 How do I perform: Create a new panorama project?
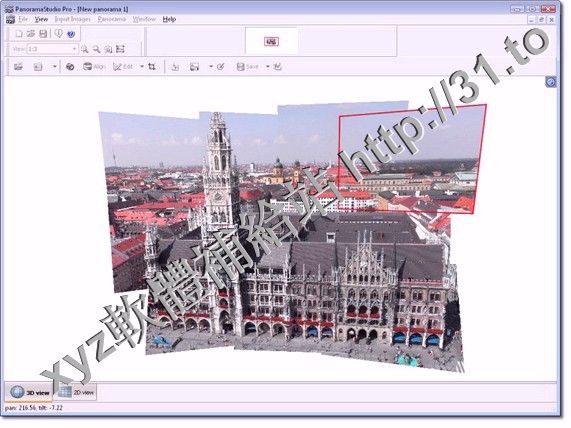pos(19,34)
